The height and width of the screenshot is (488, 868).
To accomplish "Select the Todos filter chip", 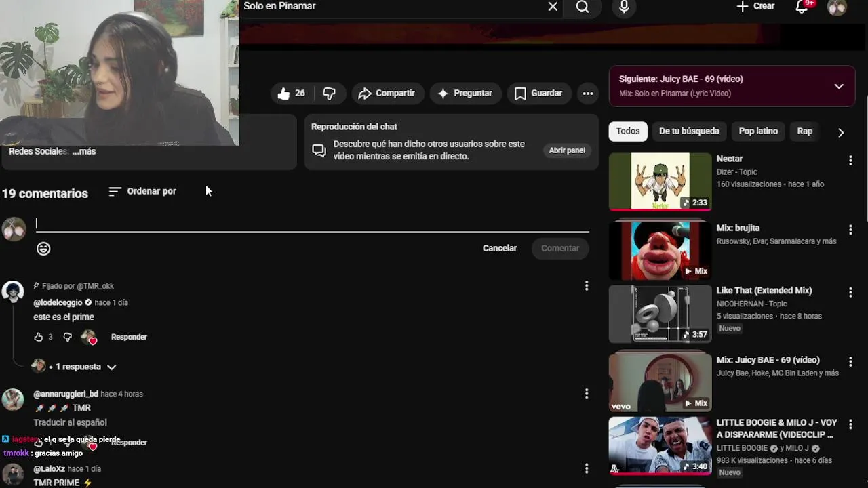I will click(x=628, y=131).
